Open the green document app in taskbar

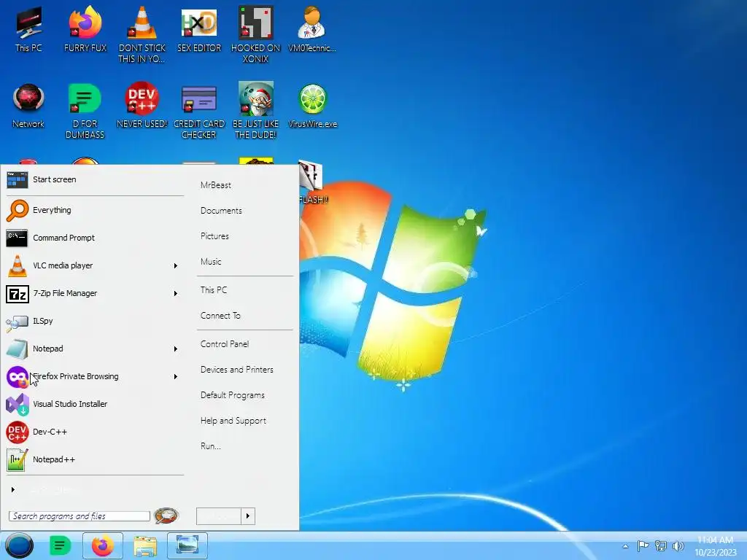[x=60, y=545]
